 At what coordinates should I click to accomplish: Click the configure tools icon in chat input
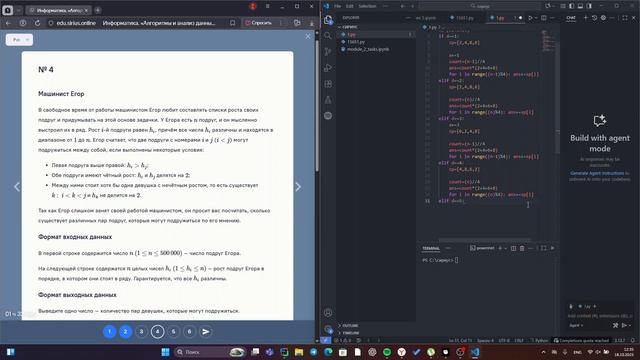tap(616, 325)
